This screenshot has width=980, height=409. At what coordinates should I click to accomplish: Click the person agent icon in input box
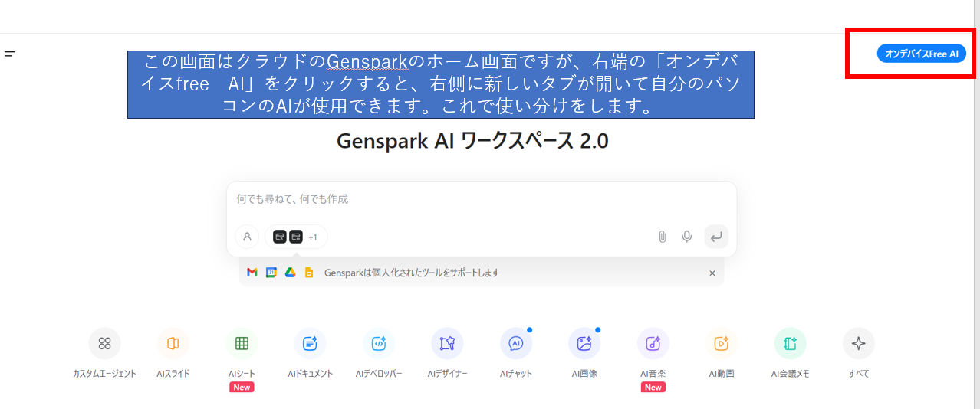coord(247,237)
